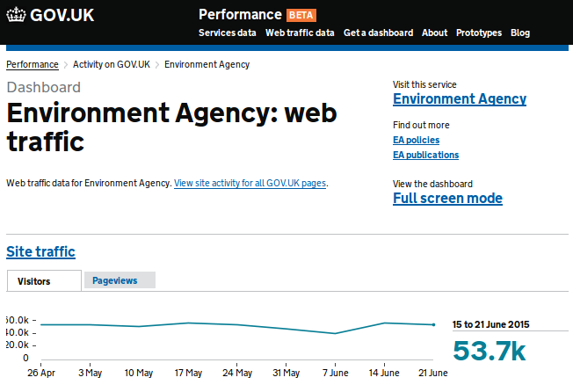
Task: Click the Performance header title
Action: tap(240, 15)
